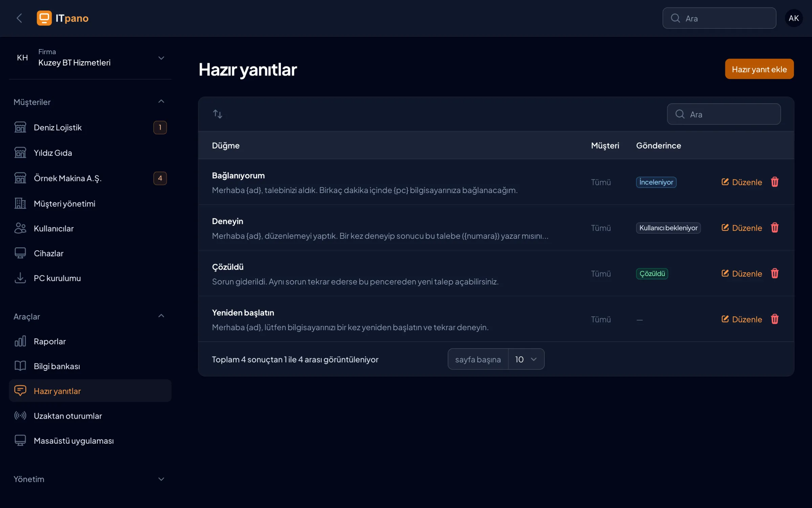Click Düzenle for Yeniden başlatın row
Image resolution: width=812 pixels, height=508 pixels.
point(742,319)
